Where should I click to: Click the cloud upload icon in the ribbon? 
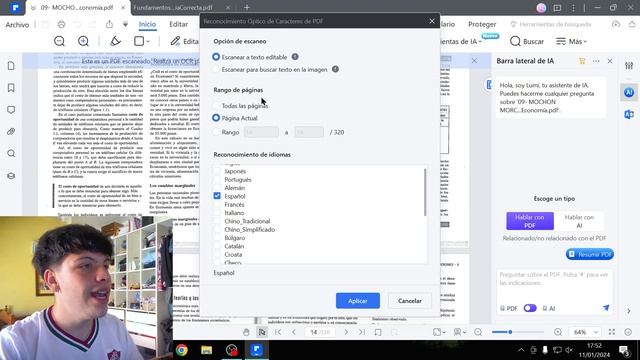(x=616, y=24)
